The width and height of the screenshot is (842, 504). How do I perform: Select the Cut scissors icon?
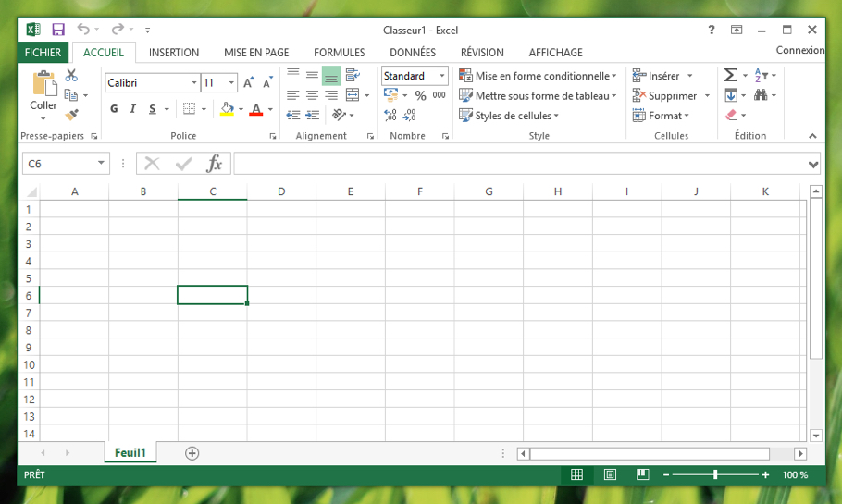(71, 75)
